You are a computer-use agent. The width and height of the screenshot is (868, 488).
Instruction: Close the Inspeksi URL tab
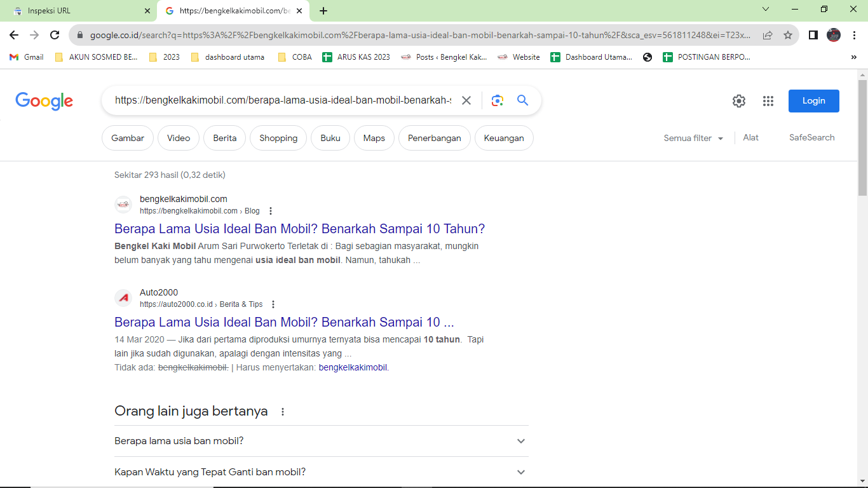[x=147, y=11]
